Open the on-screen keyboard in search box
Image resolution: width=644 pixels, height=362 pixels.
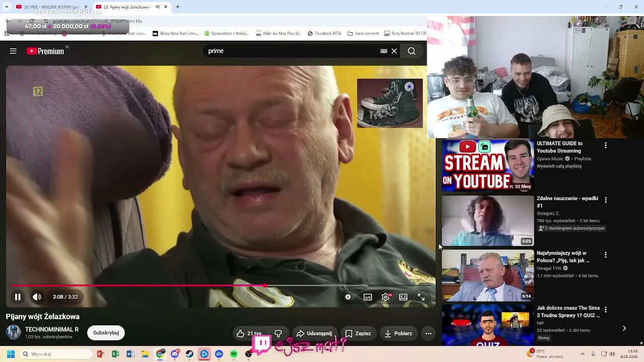tap(384, 51)
